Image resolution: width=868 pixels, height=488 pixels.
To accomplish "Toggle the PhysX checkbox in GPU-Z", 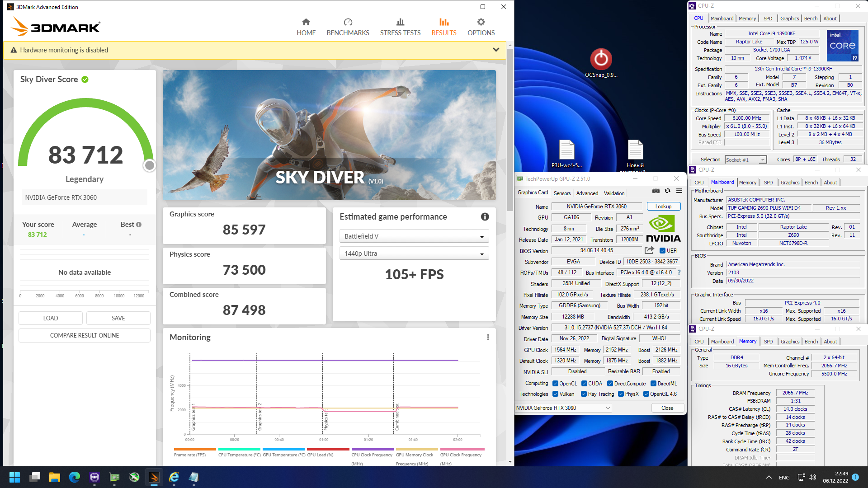I will click(x=621, y=394).
